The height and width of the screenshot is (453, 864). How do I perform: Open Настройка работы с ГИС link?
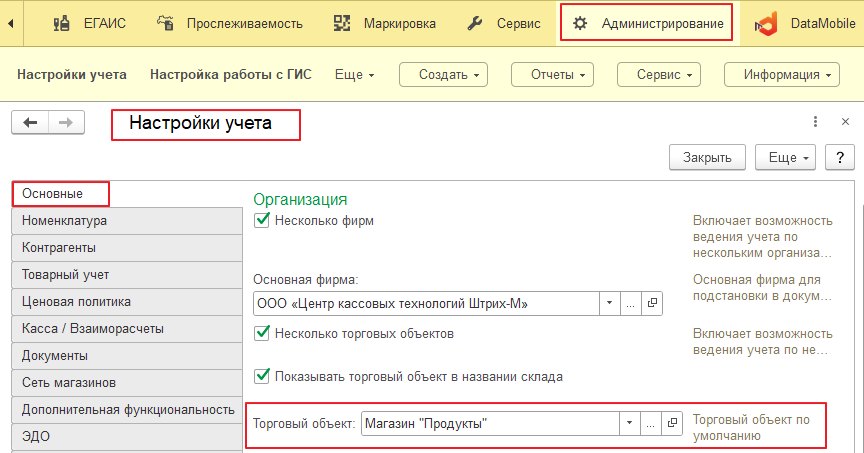(x=231, y=74)
